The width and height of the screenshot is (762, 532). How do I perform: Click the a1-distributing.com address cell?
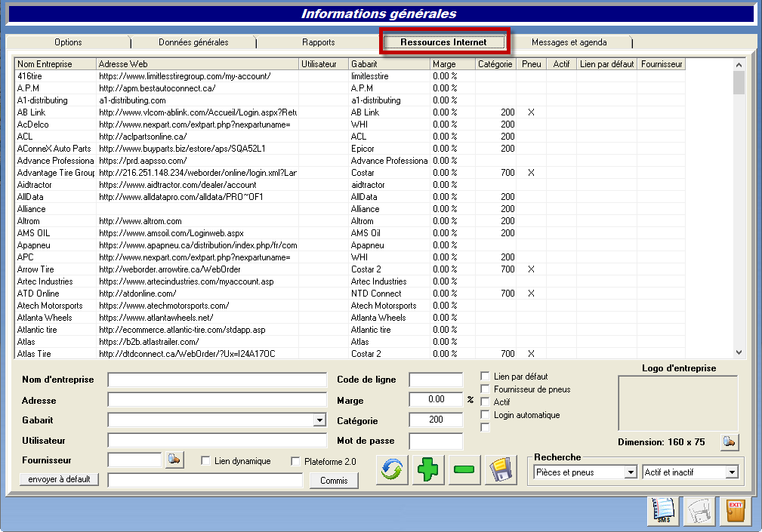click(x=197, y=100)
